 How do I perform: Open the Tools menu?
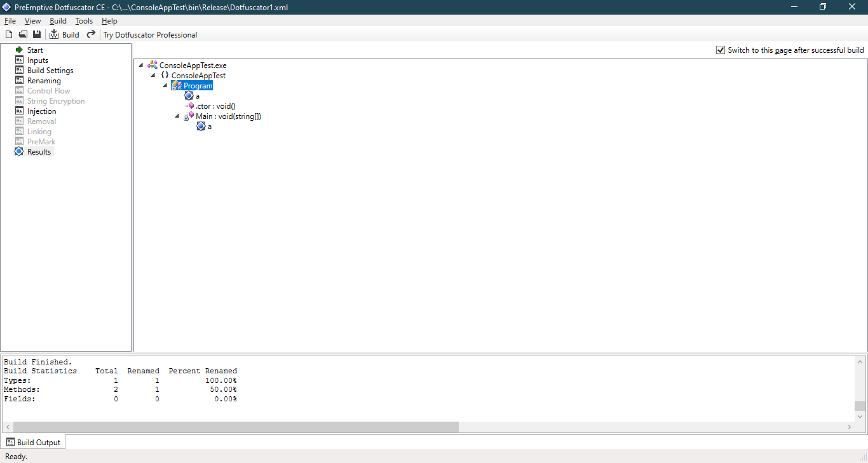(84, 20)
